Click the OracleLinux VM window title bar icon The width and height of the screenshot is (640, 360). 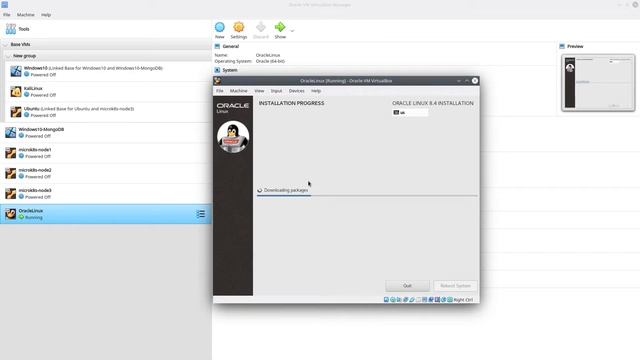[x=218, y=81]
